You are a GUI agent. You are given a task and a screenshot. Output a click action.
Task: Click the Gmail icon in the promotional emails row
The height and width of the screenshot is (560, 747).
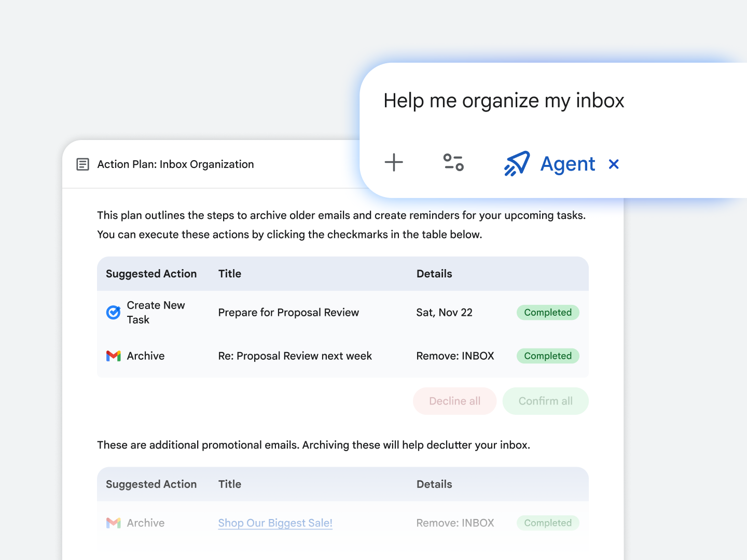point(113,523)
